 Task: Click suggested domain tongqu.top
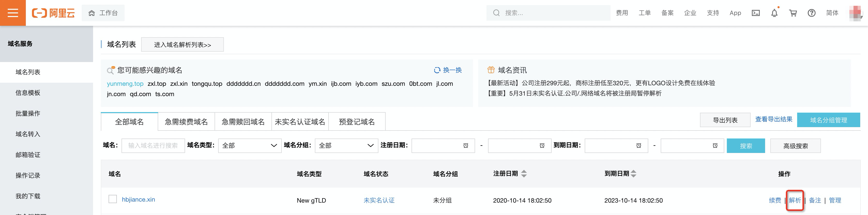click(x=207, y=83)
